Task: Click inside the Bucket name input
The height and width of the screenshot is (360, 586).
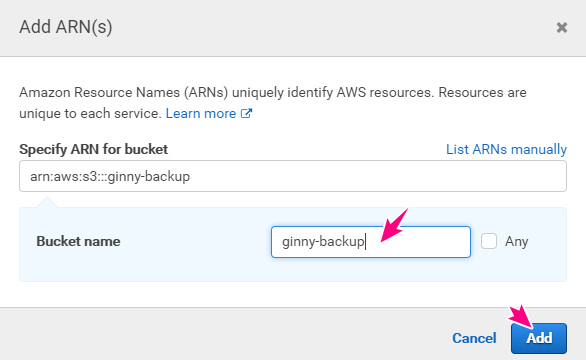Action: click(x=371, y=242)
